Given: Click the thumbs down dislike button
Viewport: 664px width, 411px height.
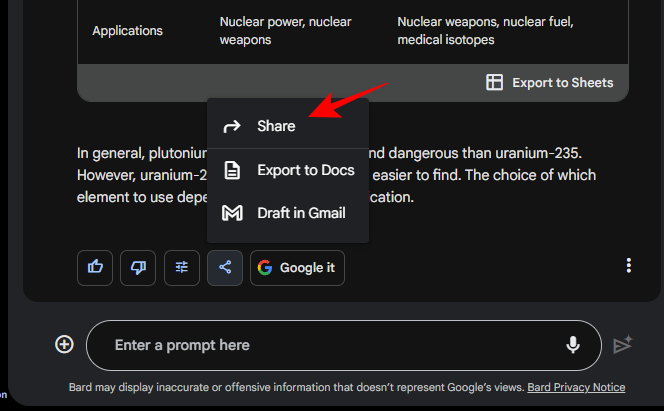Looking at the screenshot, I should point(138,268).
